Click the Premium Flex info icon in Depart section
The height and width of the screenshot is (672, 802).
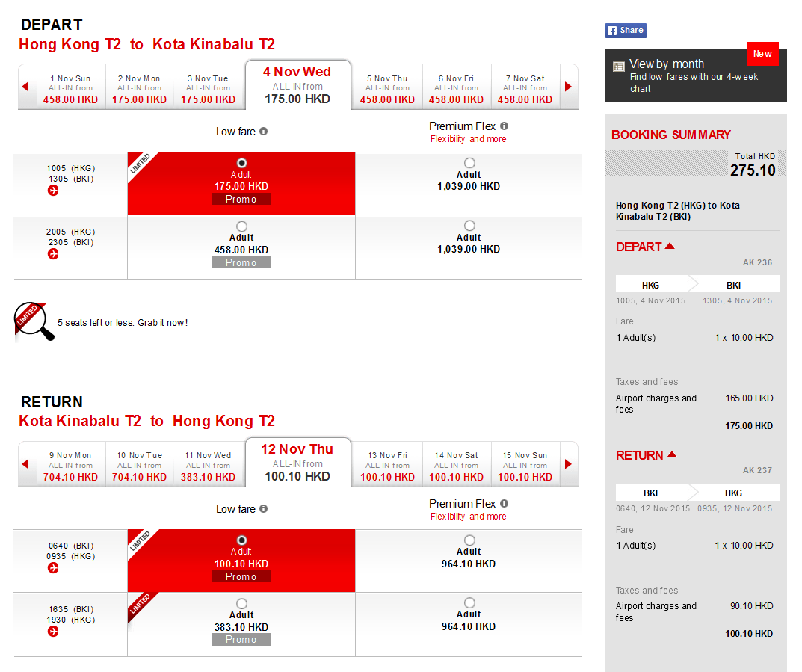(x=505, y=126)
